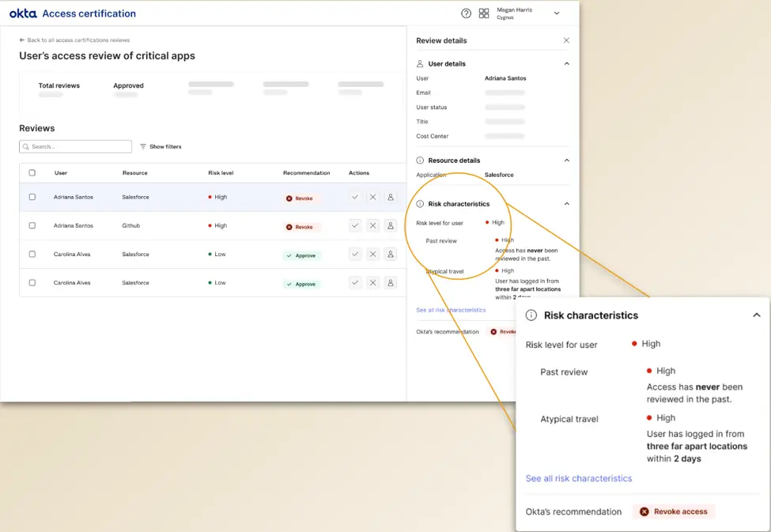Screen dimensions: 771x532
Task: Collapse the Resource details section
Action: tap(566, 160)
